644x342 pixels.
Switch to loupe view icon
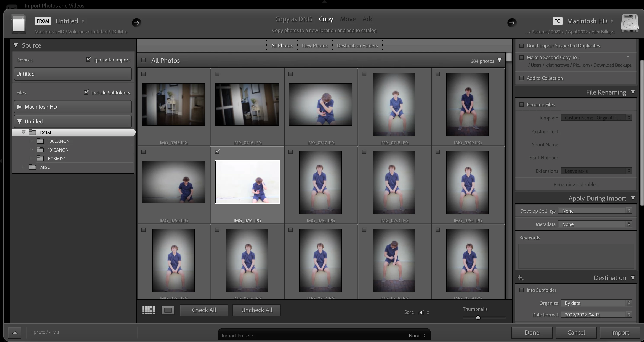click(168, 310)
